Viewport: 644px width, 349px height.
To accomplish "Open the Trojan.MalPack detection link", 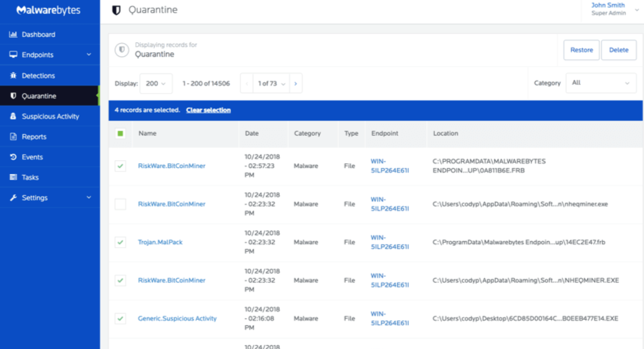I will (x=160, y=242).
